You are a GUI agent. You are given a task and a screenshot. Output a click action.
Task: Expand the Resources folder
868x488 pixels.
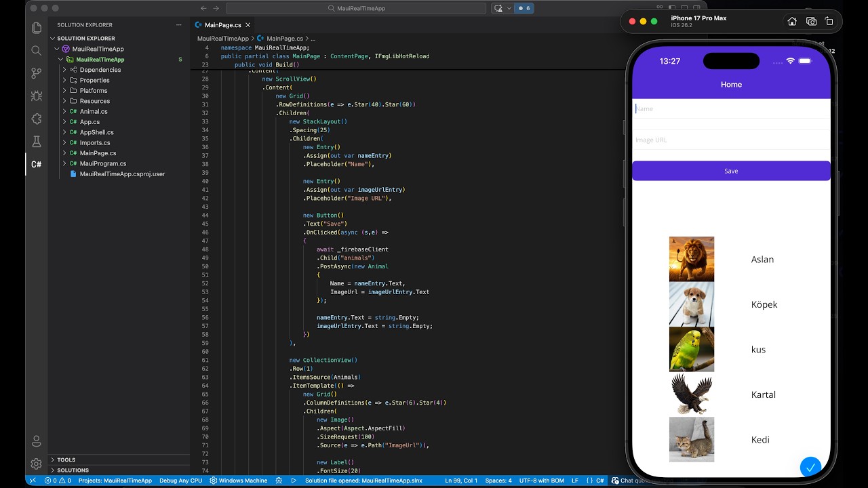click(x=64, y=101)
